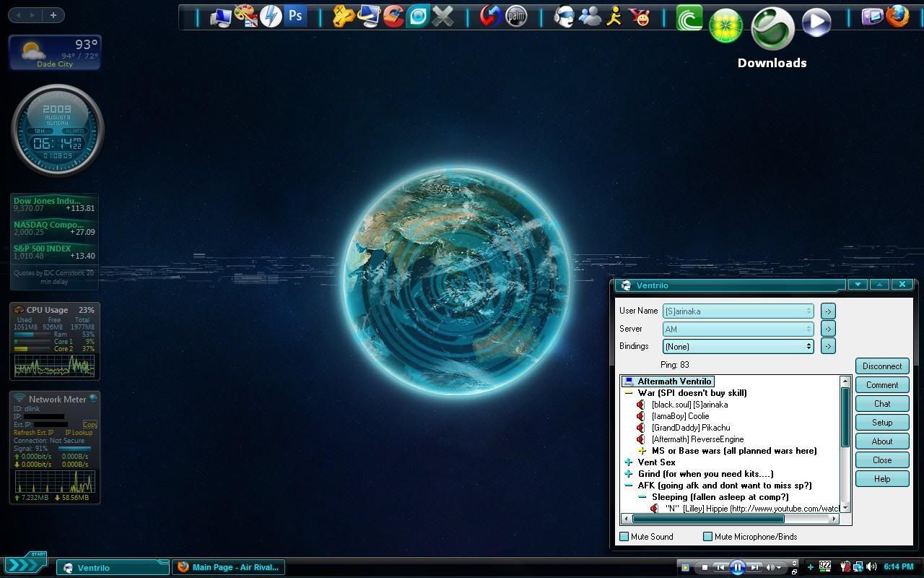Screen dimensions: 924x578
Task: Click the About button
Action: tap(882, 441)
